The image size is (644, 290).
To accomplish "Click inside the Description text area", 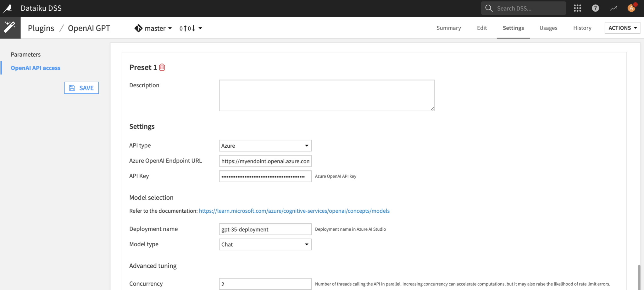I will [x=327, y=95].
